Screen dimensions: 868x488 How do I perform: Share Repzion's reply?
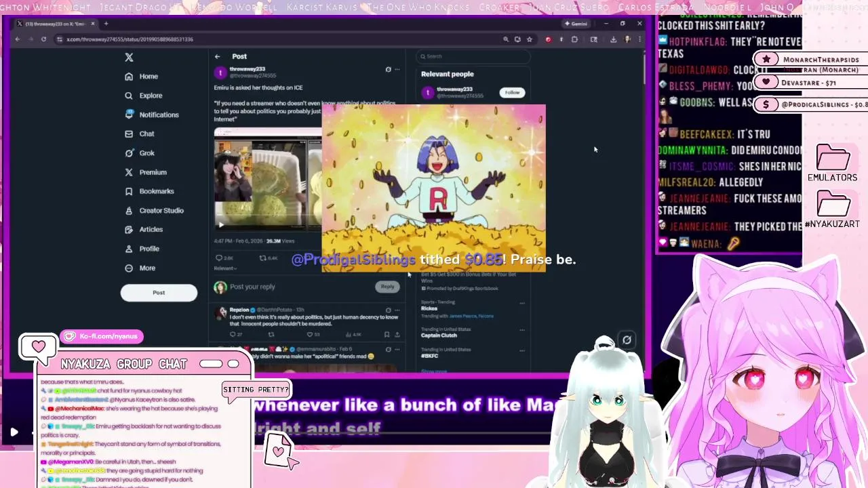pos(397,334)
